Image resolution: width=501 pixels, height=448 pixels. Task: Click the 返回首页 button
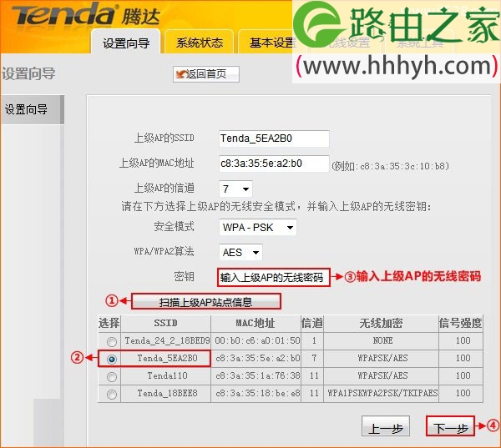[206, 74]
